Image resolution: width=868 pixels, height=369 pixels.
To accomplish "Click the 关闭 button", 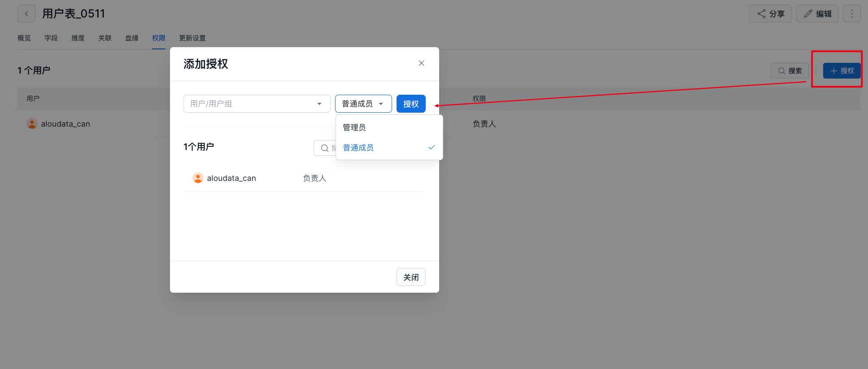I will (410, 277).
